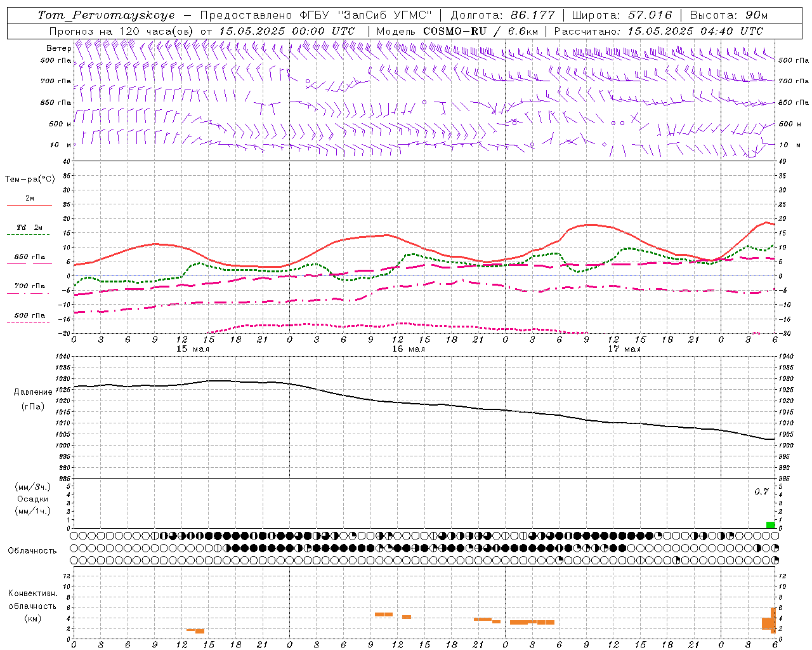Click the green precipitation bar

coord(770,525)
